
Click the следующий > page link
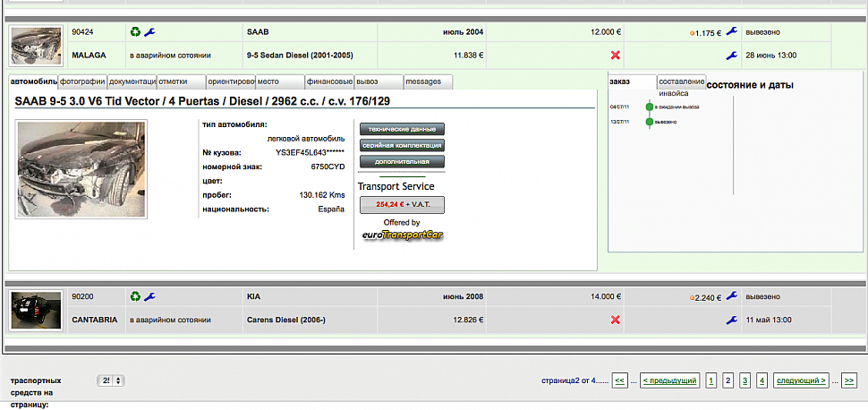[x=801, y=380]
